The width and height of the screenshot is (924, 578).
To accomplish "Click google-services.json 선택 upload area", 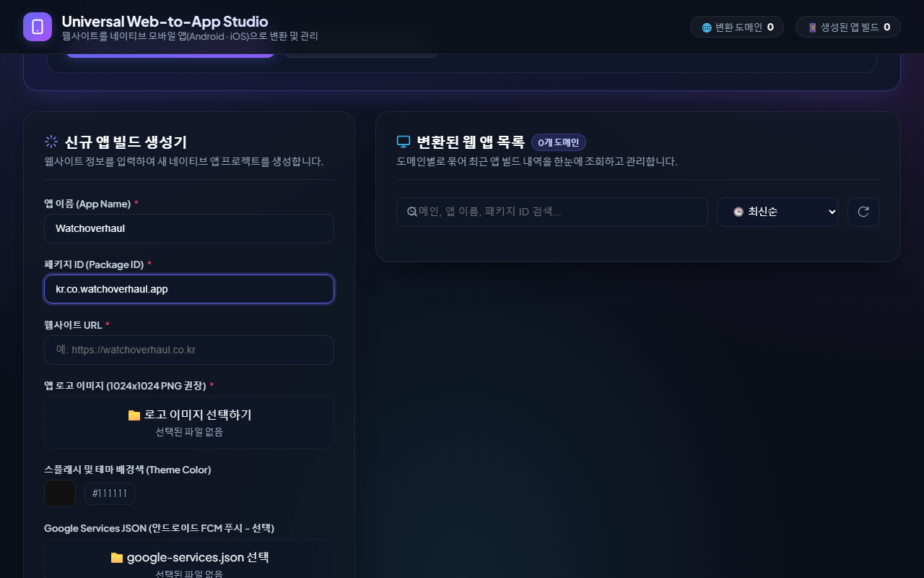I will pos(189,560).
